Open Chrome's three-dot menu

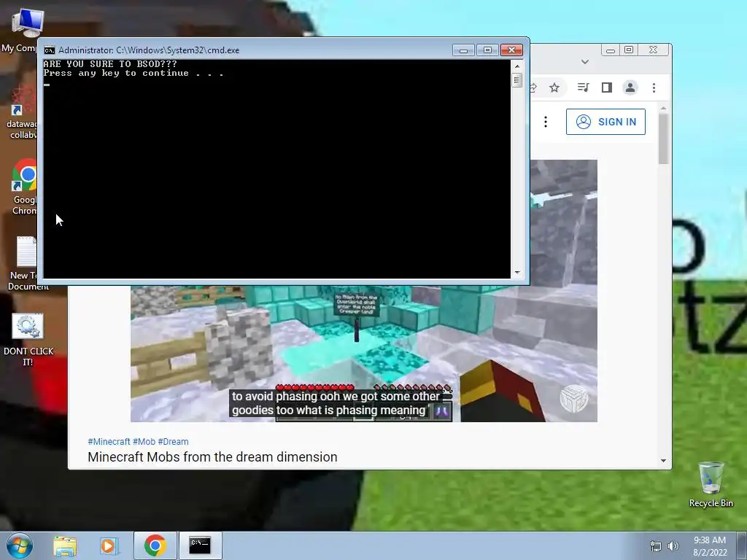coord(654,87)
